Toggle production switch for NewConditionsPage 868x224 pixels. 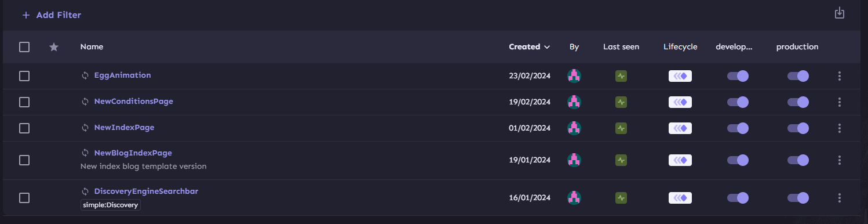click(798, 102)
